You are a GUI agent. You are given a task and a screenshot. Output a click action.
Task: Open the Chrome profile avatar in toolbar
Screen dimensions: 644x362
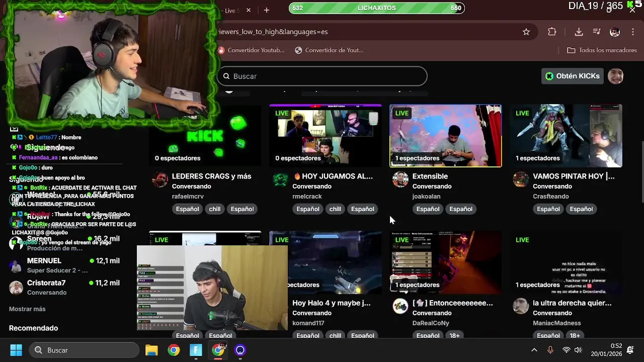[x=615, y=32]
